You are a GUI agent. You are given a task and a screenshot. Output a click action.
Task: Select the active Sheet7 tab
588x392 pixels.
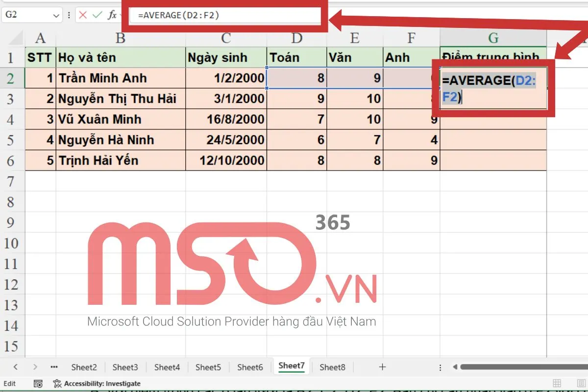pyautogui.click(x=291, y=366)
